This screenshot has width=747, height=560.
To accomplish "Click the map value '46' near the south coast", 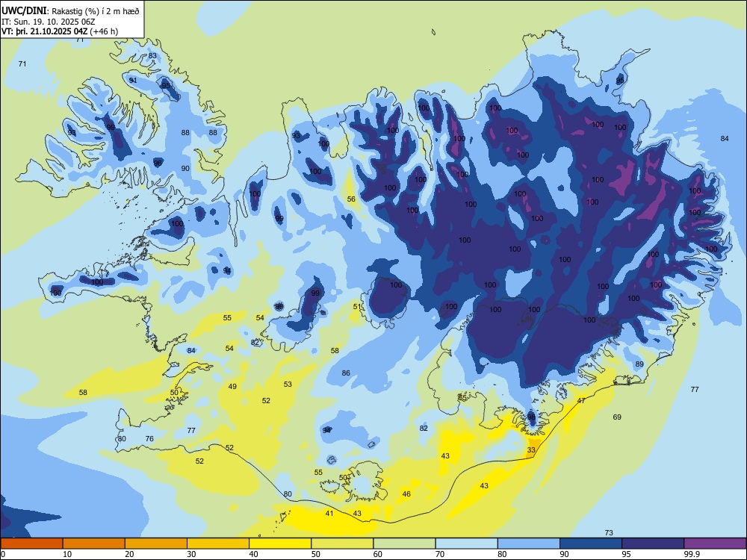I will point(406,494).
